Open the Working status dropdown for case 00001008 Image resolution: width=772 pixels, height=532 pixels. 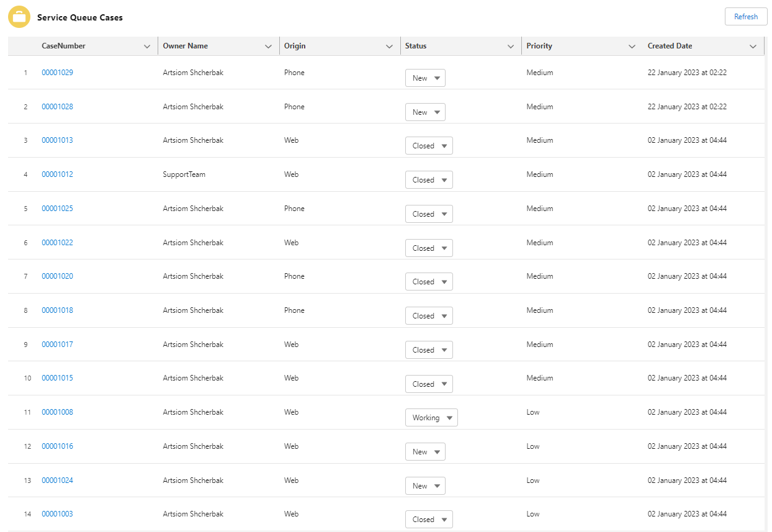tap(431, 417)
